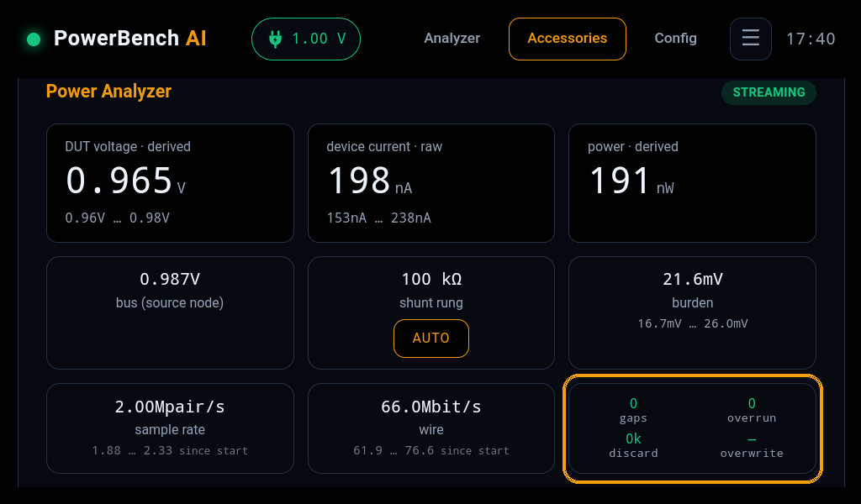The width and height of the screenshot is (861, 504).
Task: Click the device current · raw label
Action: pyautogui.click(x=384, y=146)
